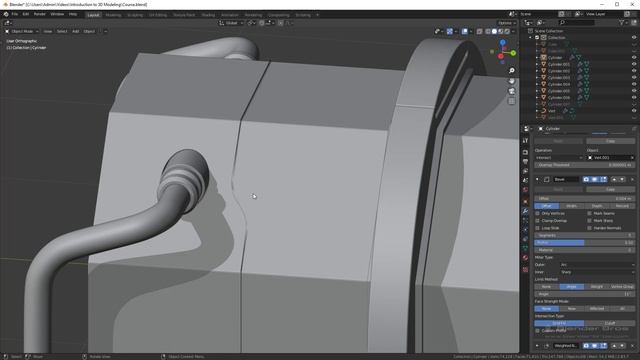Image resolution: width=640 pixels, height=360 pixels.
Task: Open Boolean Operation Intersect dropdown
Action: point(559,158)
